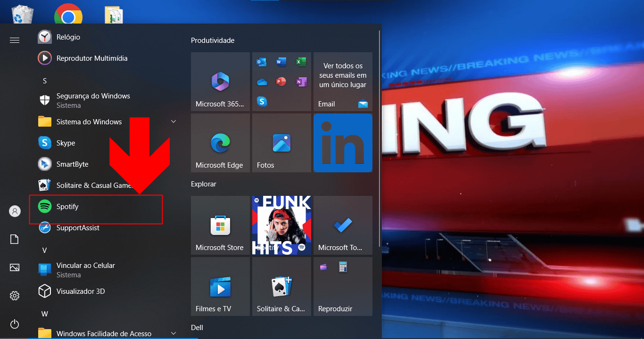
Task: Jump to letter V section header
Action: [x=45, y=250]
